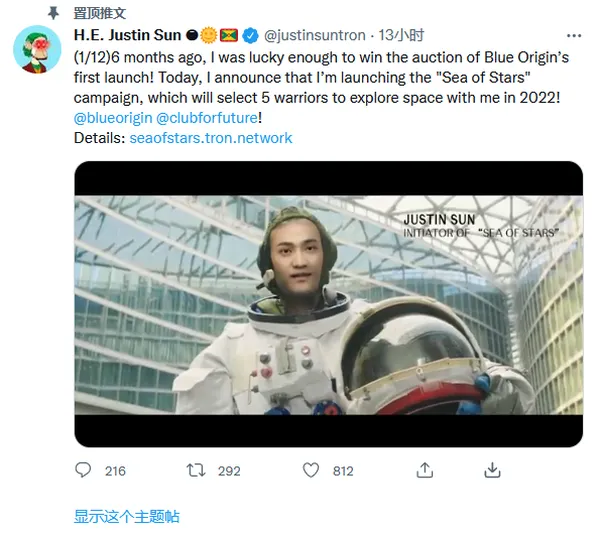Click the 216 reply count
The width and height of the screenshot is (600, 538).
[115, 470]
